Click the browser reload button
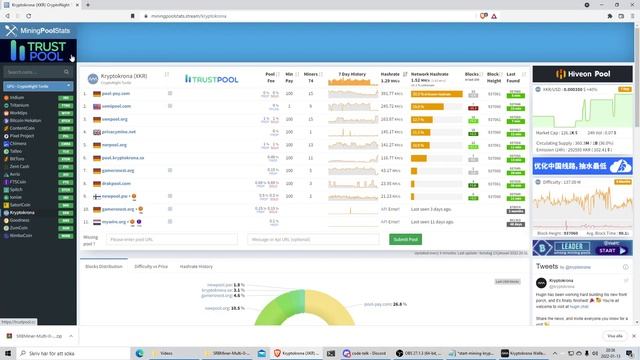640x360 pixels. 29,16
